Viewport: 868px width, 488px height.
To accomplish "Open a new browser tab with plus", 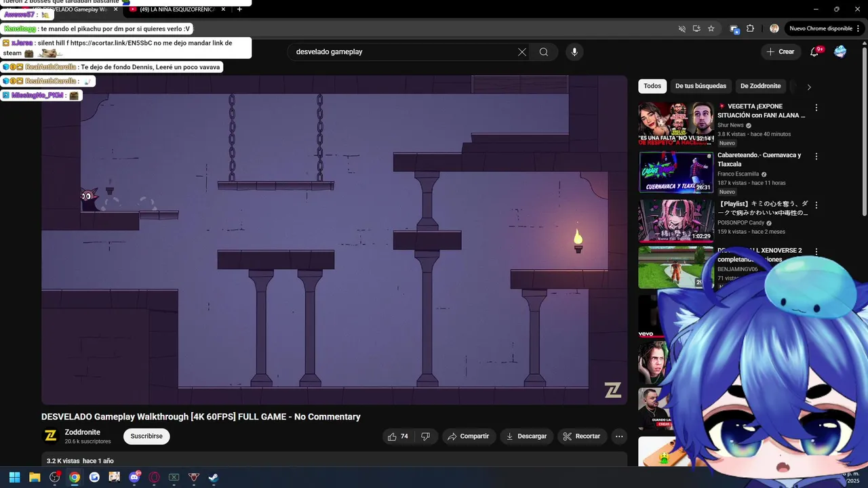I will click(x=239, y=9).
